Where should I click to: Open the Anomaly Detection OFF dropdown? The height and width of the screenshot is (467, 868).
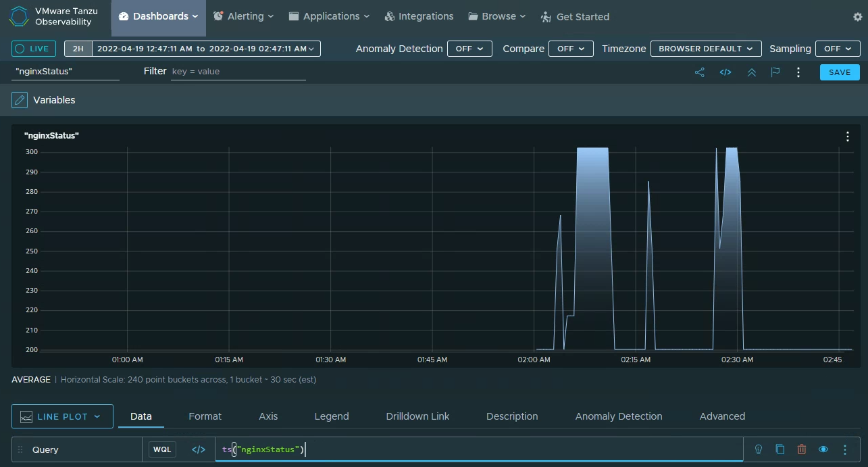pos(469,49)
